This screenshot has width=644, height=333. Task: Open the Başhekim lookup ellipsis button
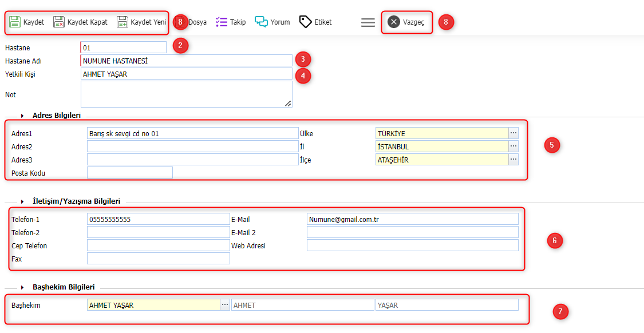[225, 305]
